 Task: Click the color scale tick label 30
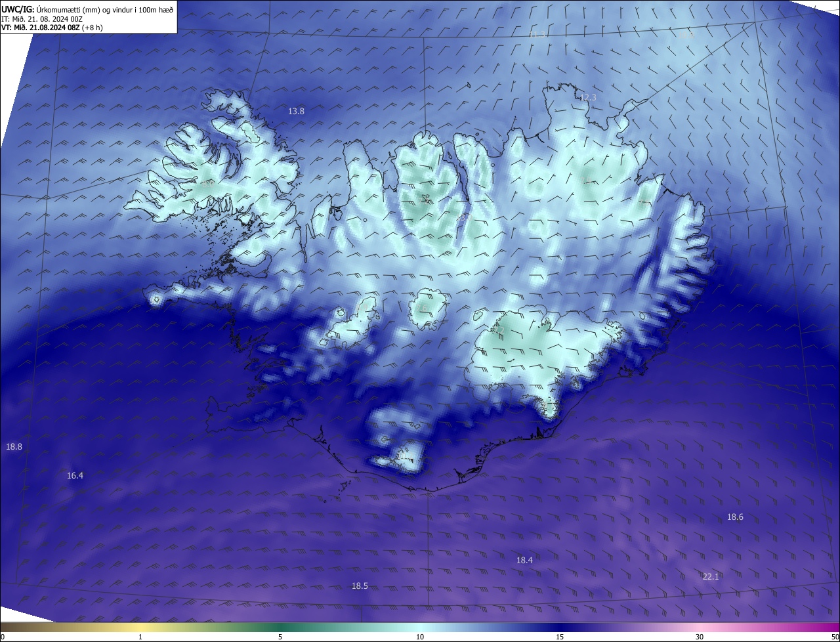click(x=700, y=637)
